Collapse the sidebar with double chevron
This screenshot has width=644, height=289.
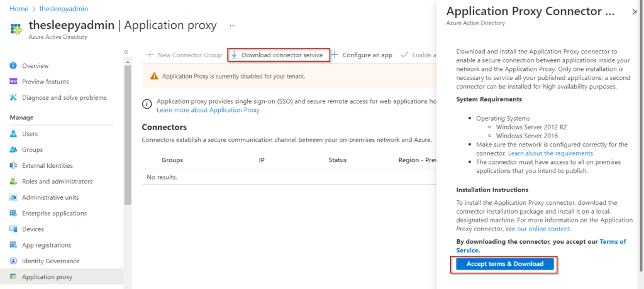pyautogui.click(x=126, y=52)
